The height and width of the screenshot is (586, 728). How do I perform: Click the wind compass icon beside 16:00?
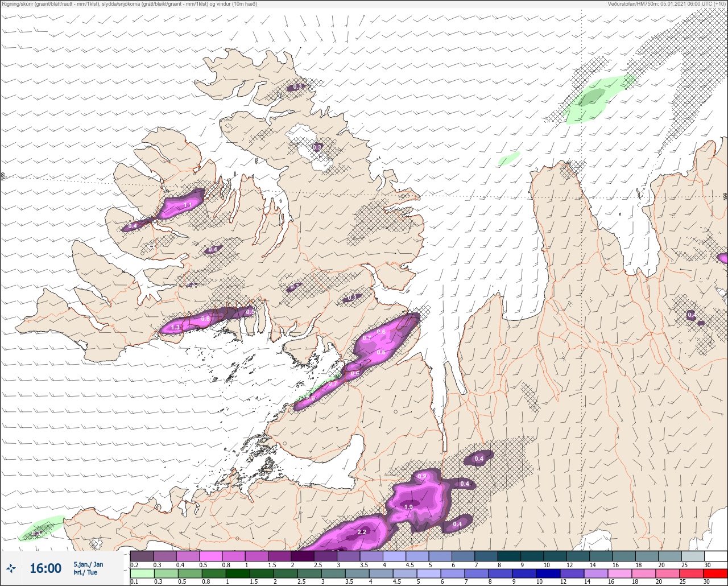click(x=11, y=568)
